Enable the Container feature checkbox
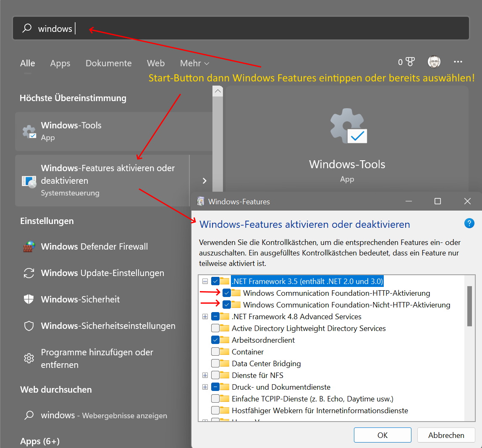Image resolution: width=482 pixels, height=448 pixels. (215, 352)
